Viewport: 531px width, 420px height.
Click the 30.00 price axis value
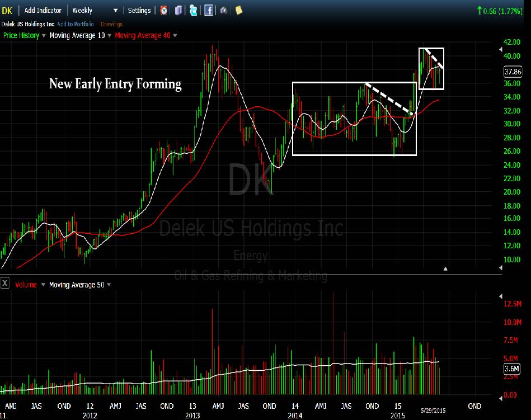click(512, 124)
